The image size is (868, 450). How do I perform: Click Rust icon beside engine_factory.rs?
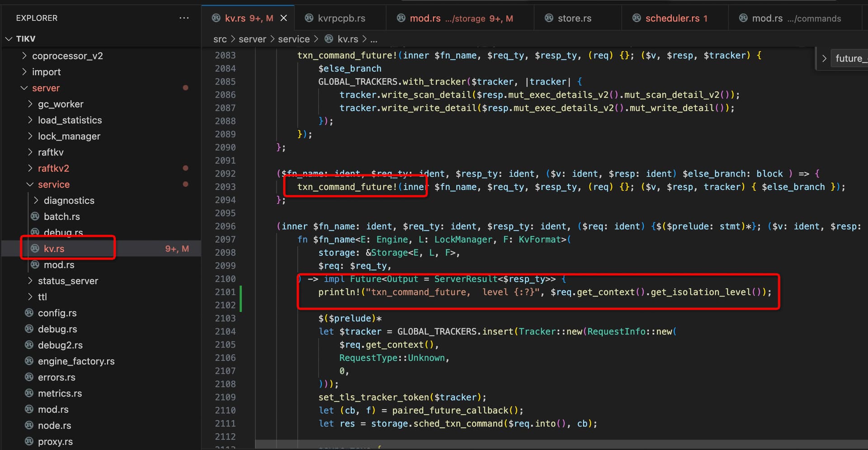pos(29,361)
